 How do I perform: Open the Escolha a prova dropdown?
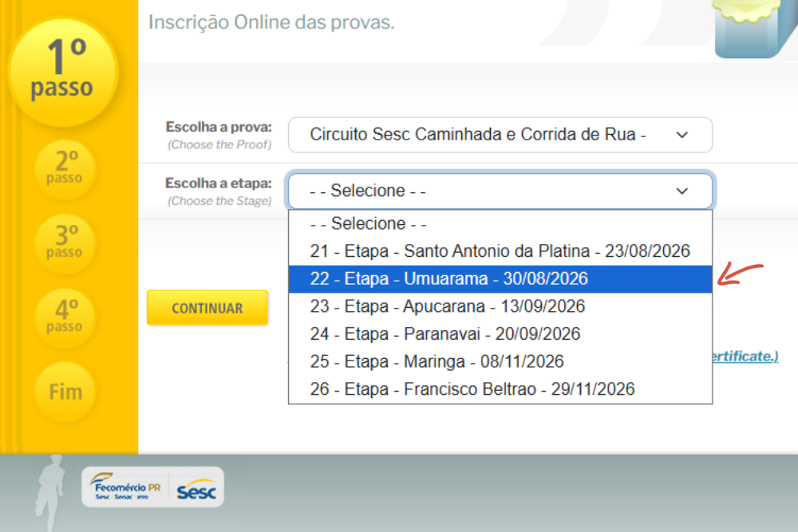click(x=500, y=135)
